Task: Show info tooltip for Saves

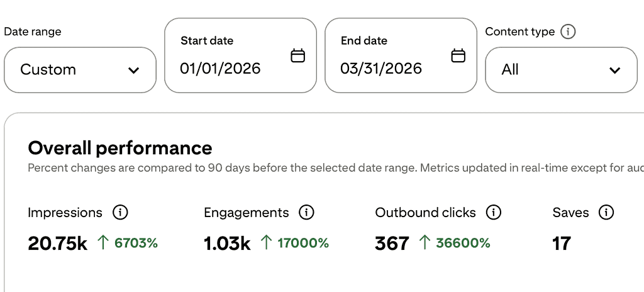Action: pos(606,213)
